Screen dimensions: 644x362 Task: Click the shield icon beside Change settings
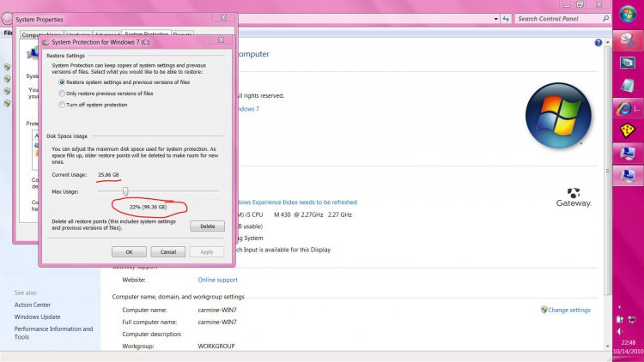point(544,310)
